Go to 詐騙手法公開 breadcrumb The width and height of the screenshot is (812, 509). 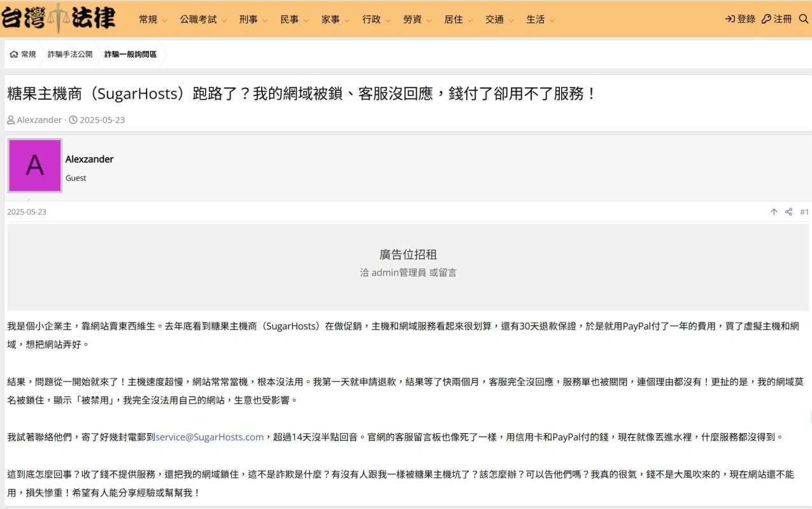70,55
